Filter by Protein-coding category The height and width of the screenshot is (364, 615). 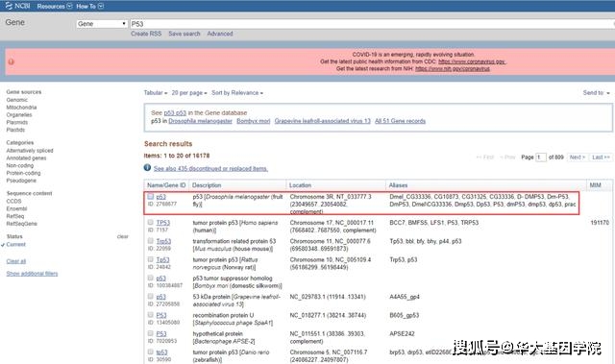pos(23,173)
